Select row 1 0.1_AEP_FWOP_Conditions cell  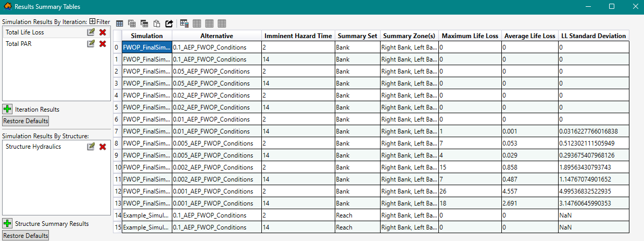(217, 59)
